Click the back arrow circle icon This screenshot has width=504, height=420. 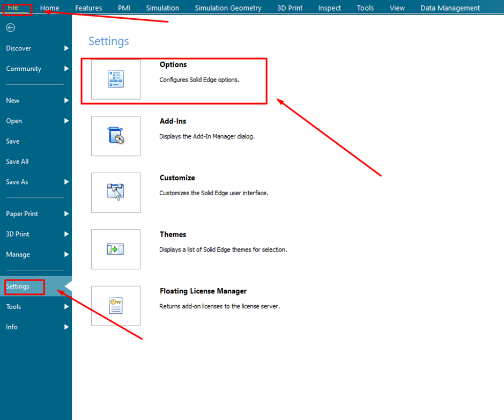(x=10, y=28)
